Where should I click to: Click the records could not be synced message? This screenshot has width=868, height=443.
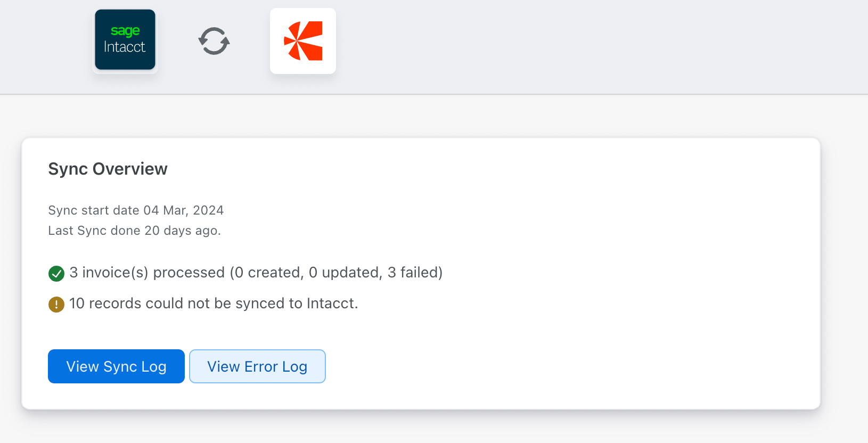(214, 303)
